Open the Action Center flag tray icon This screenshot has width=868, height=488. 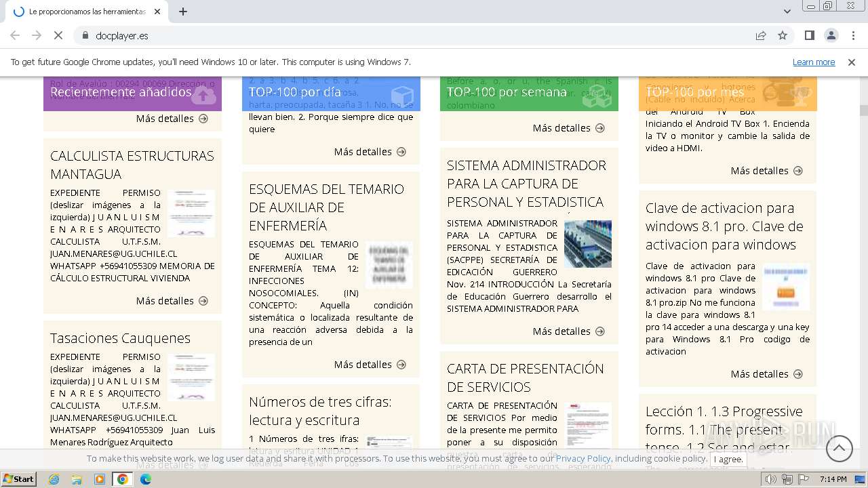pos(804,479)
